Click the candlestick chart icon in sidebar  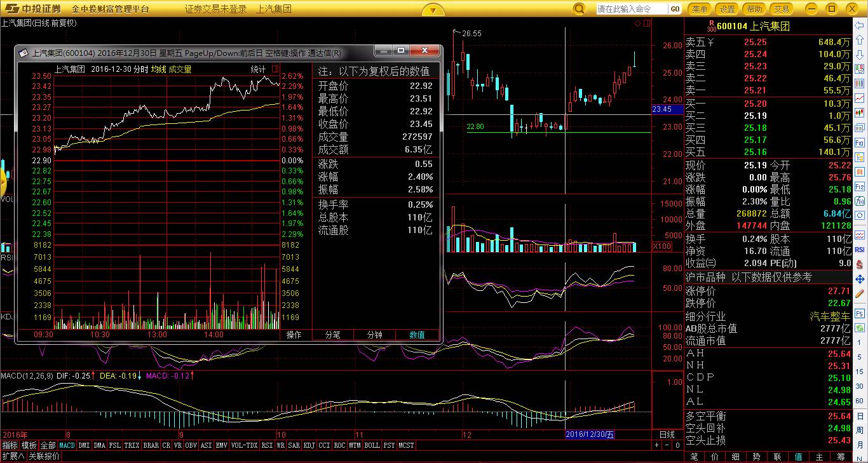point(860,113)
